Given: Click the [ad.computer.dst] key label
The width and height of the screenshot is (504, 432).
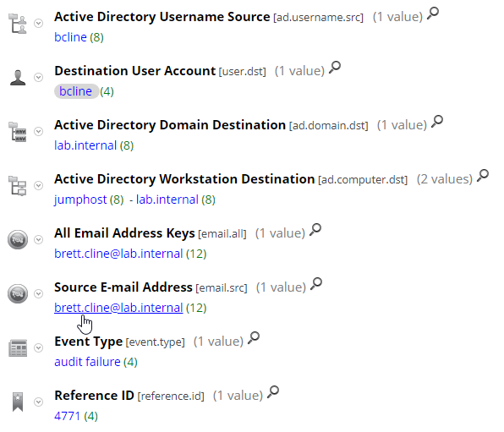Looking at the screenshot, I should pos(363,180).
